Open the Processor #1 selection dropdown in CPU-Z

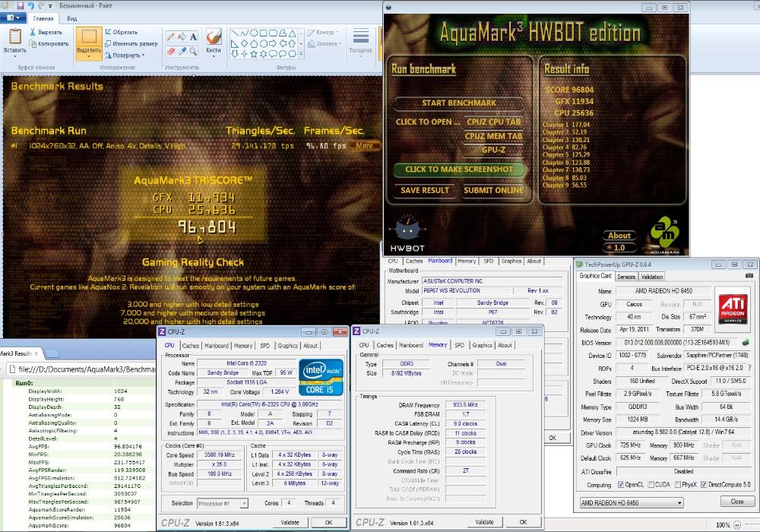(223, 503)
